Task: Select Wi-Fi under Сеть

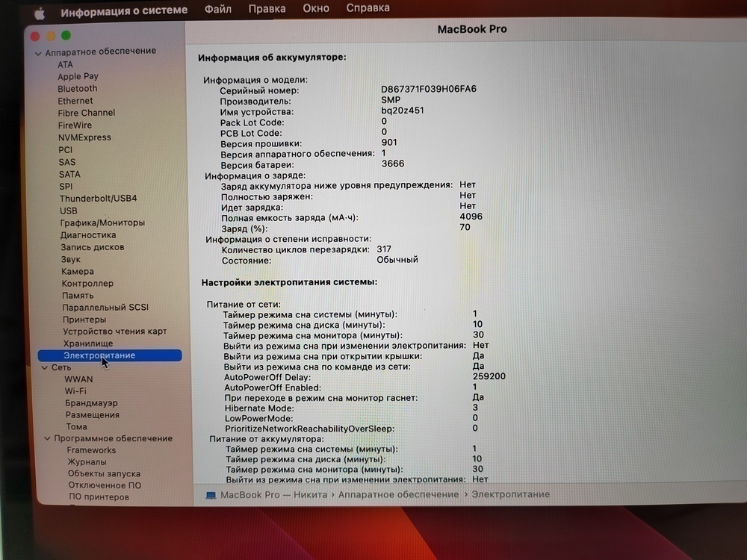Action: tap(76, 391)
